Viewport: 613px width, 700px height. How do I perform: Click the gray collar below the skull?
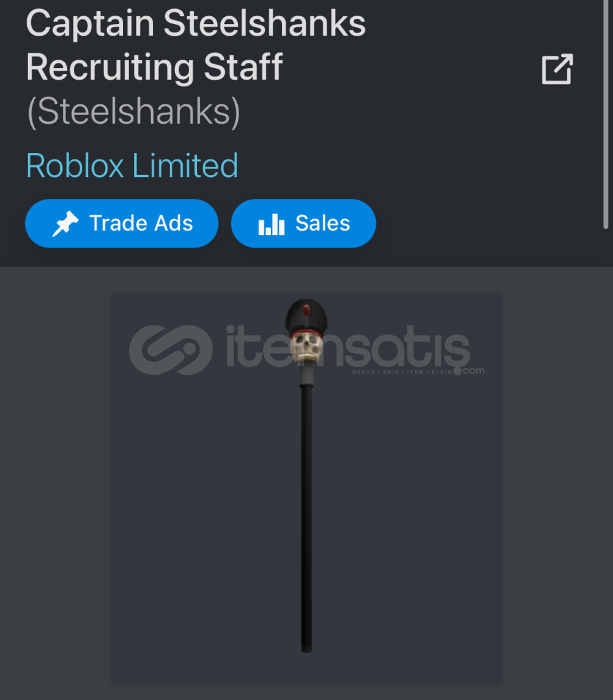[306, 375]
